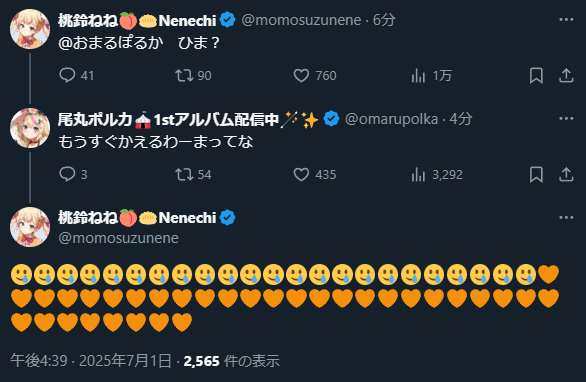Viewport: 586px width, 382px height.
Task: Reply to Nenechi's first tweet with 41 replies
Action: [x=76, y=76]
